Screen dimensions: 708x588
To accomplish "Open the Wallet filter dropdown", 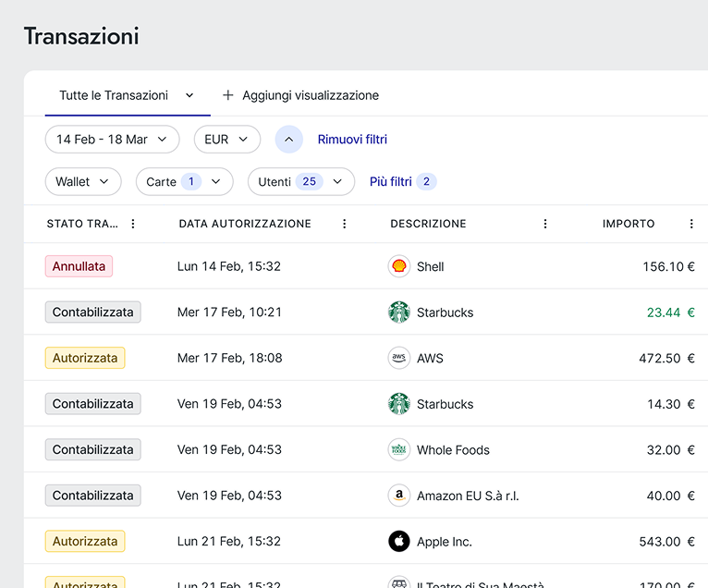I will [x=82, y=182].
